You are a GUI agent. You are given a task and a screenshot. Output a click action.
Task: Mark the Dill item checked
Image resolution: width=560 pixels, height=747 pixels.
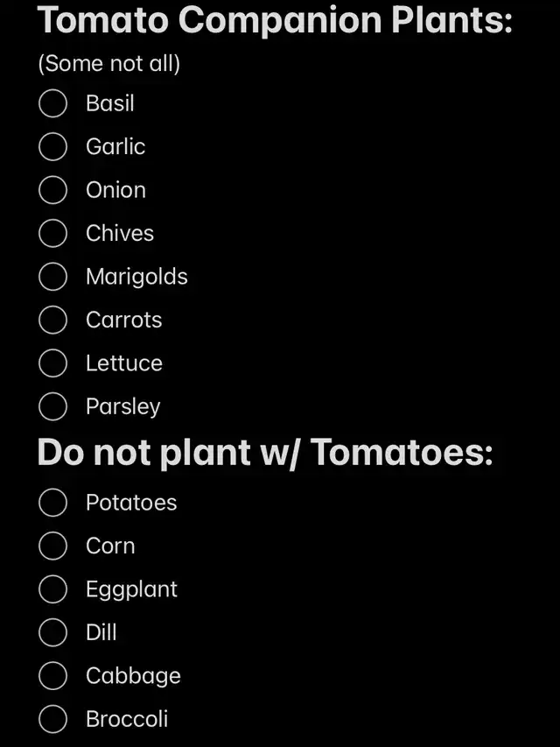pyautogui.click(x=53, y=632)
